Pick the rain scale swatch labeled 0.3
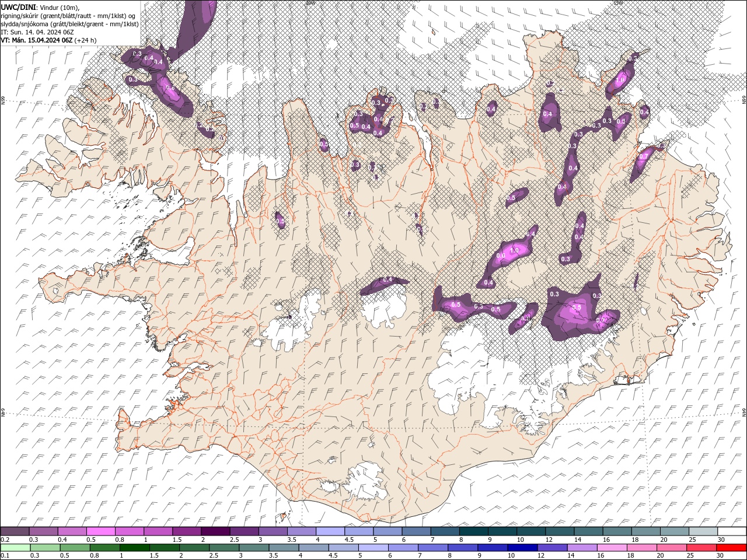This screenshot has height=560, width=747. pos(45,548)
